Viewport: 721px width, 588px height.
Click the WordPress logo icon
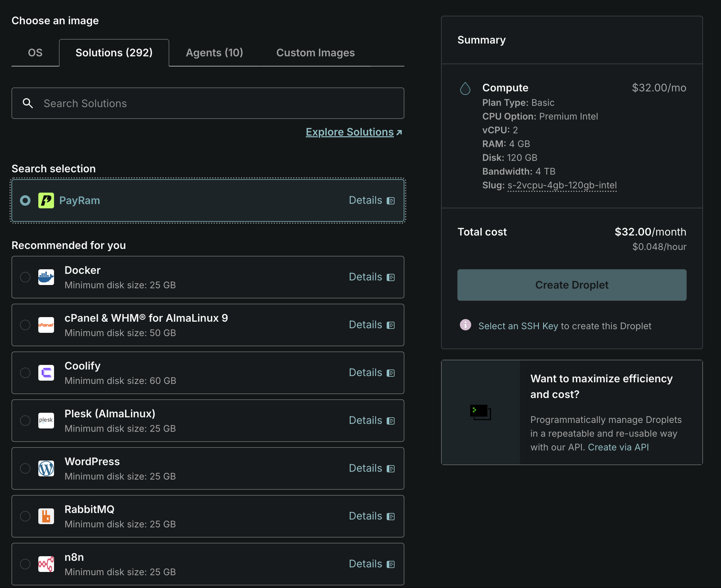pos(46,468)
